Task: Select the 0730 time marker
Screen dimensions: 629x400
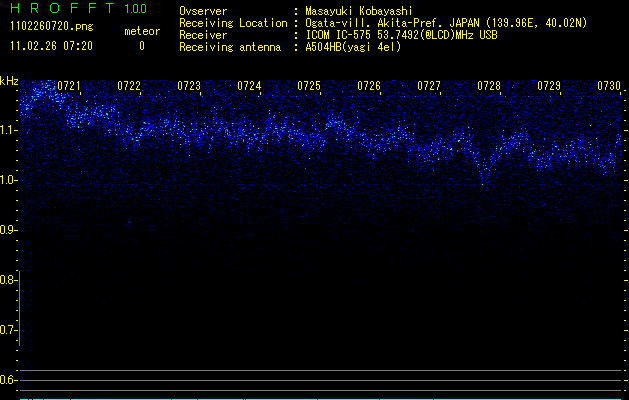Action: click(609, 87)
